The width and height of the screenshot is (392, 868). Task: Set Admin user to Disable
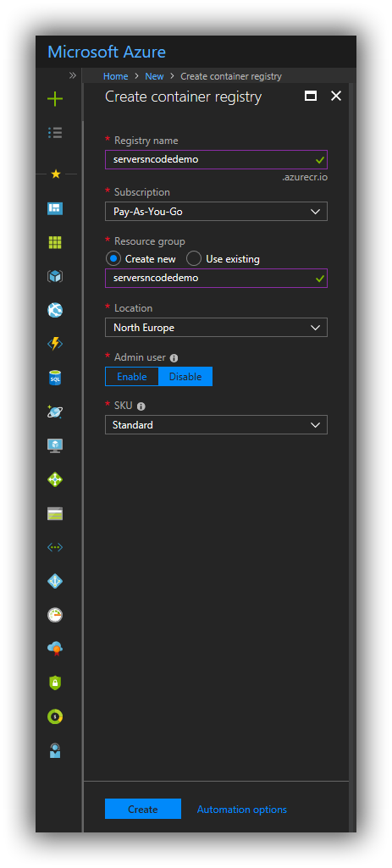coord(185,377)
